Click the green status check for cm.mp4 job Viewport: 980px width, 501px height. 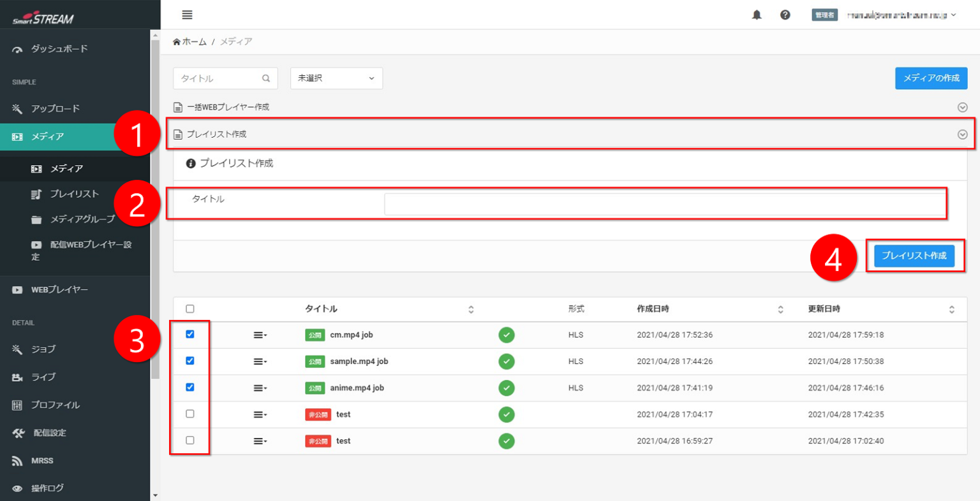point(507,335)
